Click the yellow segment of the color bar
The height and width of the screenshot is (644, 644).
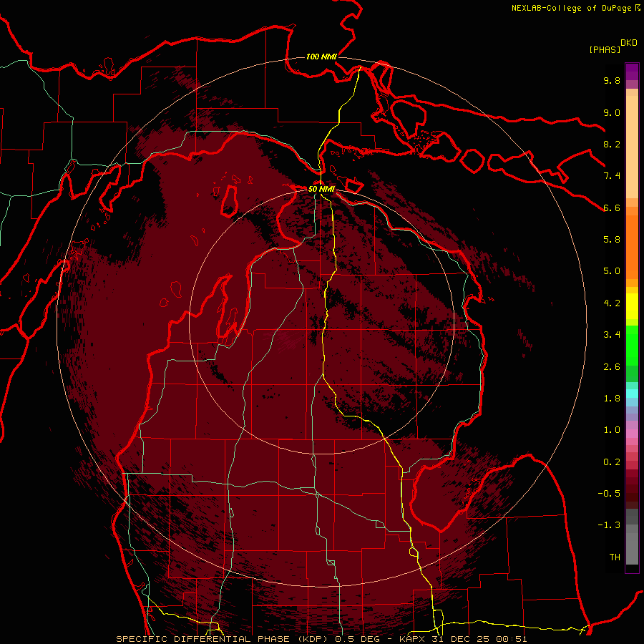coord(632,306)
